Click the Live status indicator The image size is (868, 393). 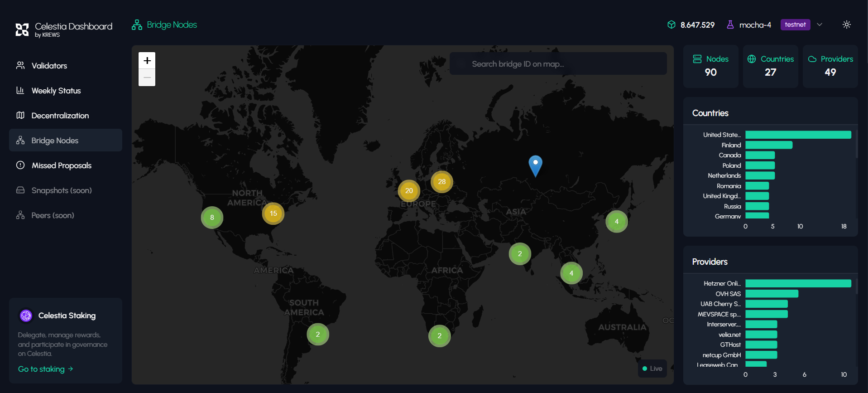click(x=652, y=369)
